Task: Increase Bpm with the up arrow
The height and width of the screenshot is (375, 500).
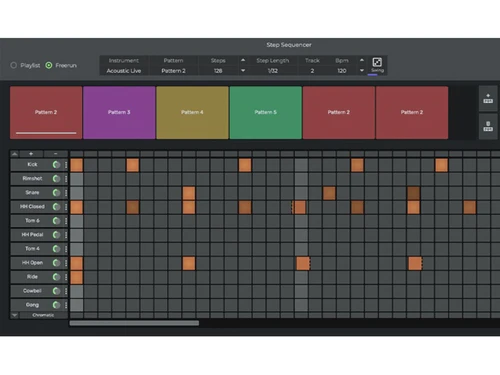Action: click(362, 60)
